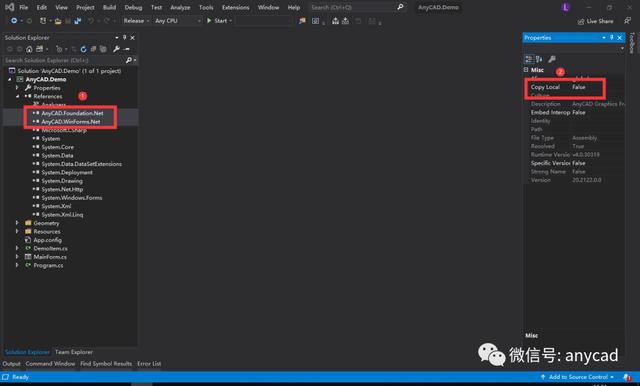Open the Build menu
Viewport: 640px width, 386px height.
click(109, 7)
